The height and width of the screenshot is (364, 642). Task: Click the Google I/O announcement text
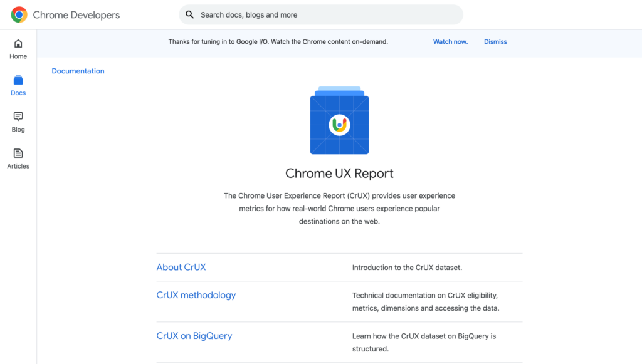278,42
